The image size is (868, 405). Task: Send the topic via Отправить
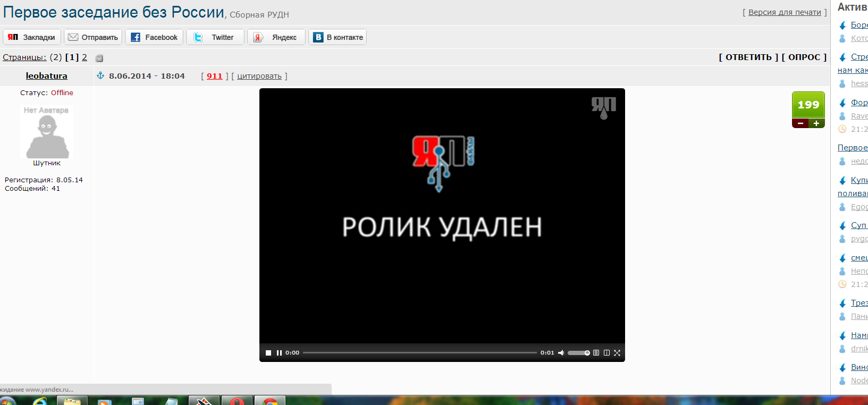click(93, 37)
